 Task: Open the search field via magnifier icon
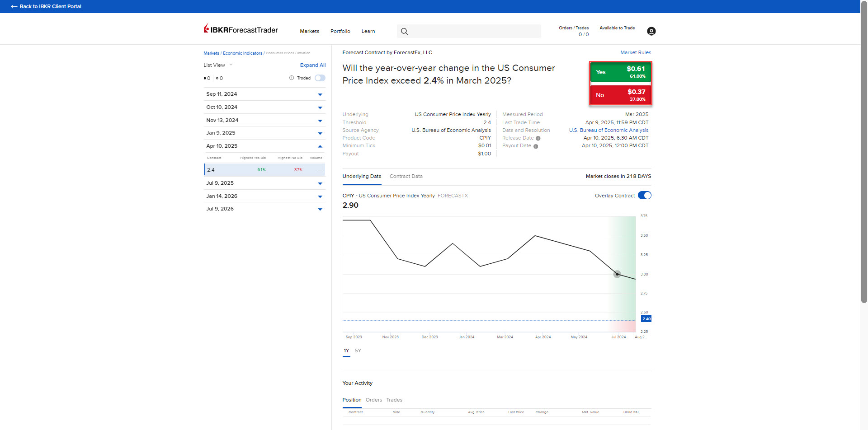coord(404,31)
